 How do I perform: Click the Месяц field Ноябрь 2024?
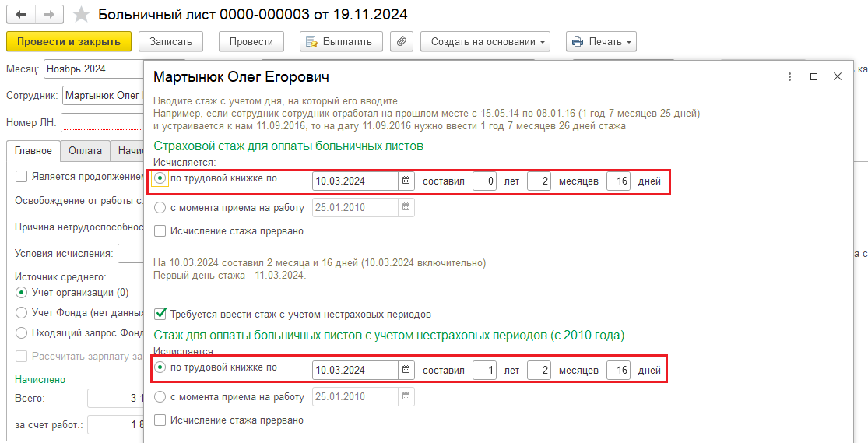[93, 69]
